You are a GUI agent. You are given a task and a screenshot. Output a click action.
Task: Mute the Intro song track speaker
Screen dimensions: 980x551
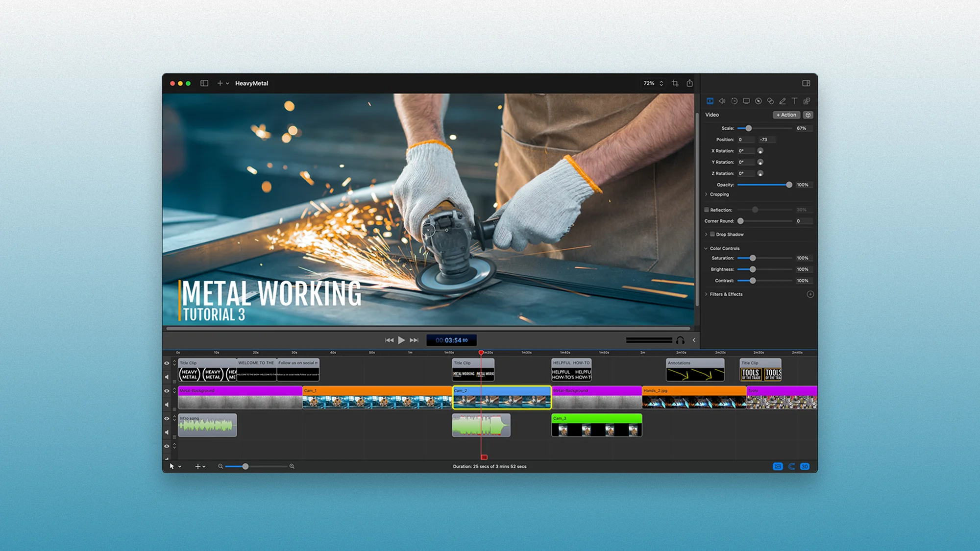tap(167, 432)
